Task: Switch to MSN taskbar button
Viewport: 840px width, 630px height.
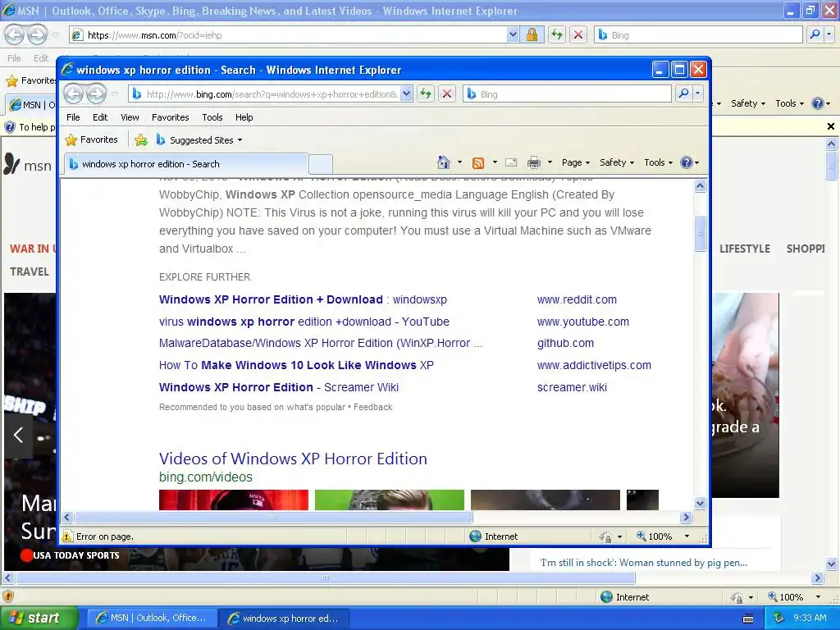Action: [x=152, y=618]
